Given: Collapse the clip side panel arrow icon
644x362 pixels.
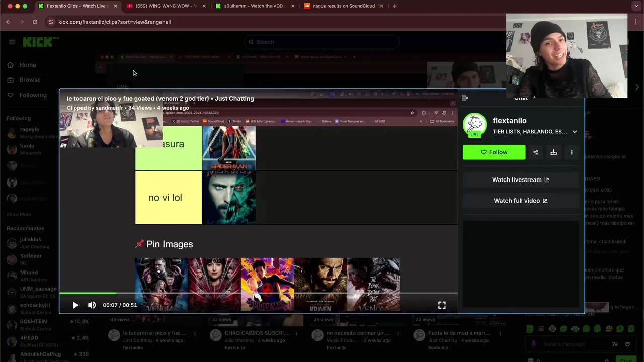Looking at the screenshot, I should [465, 98].
